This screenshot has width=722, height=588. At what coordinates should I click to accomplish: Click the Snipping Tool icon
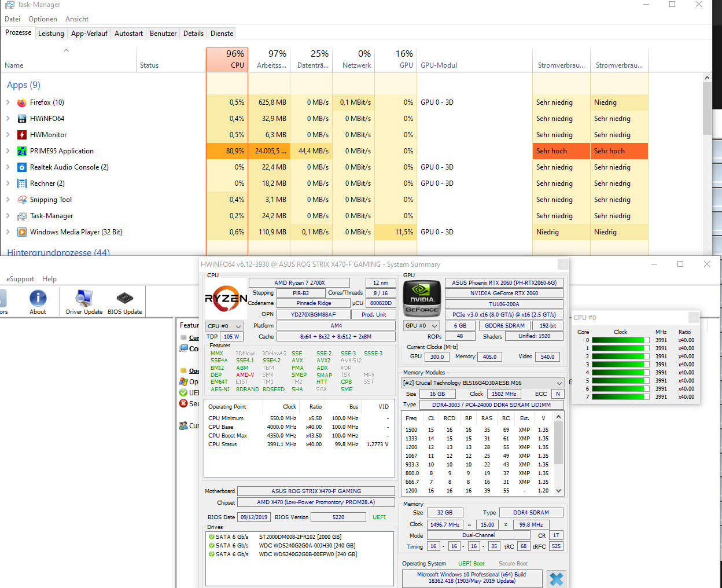[x=22, y=200]
